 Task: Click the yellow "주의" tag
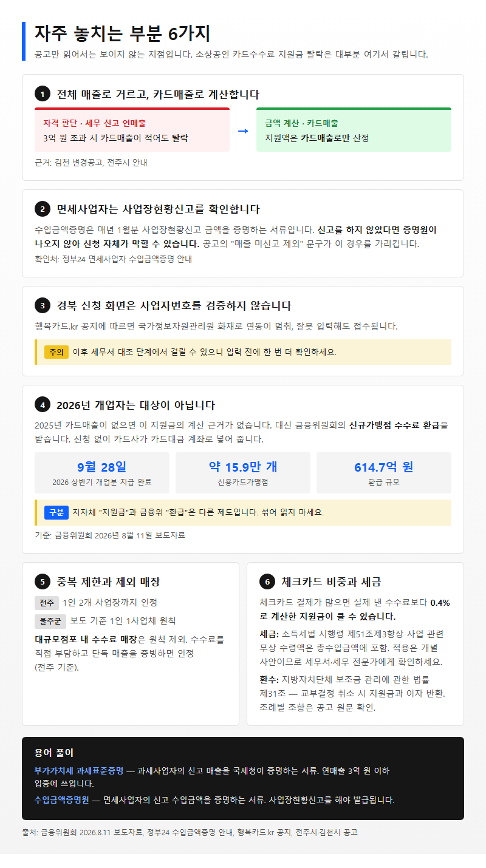tap(56, 352)
